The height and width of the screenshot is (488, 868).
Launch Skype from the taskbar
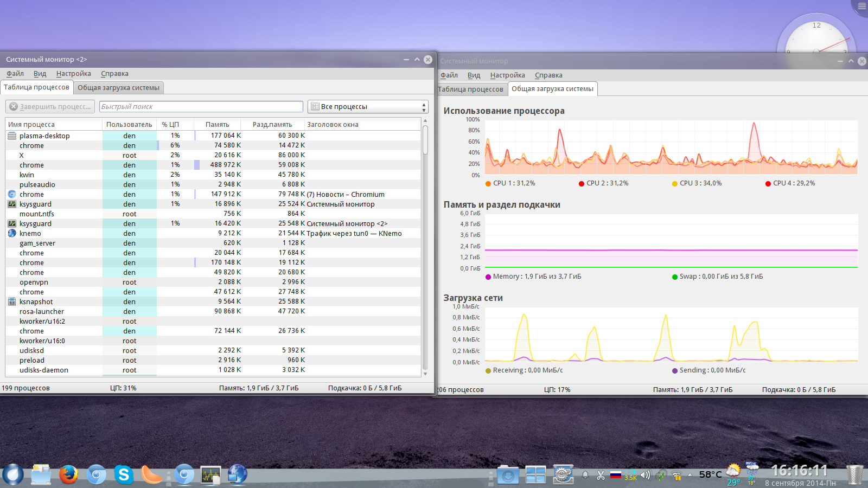124,475
